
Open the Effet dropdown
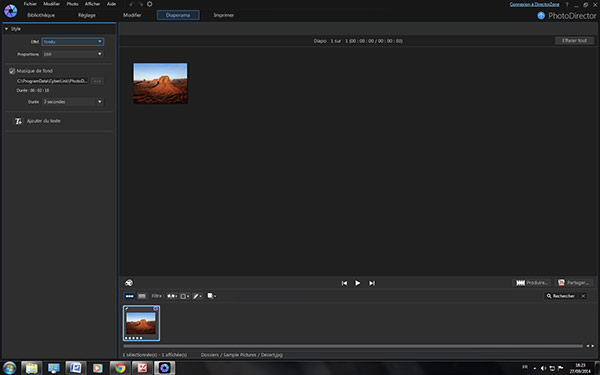72,41
